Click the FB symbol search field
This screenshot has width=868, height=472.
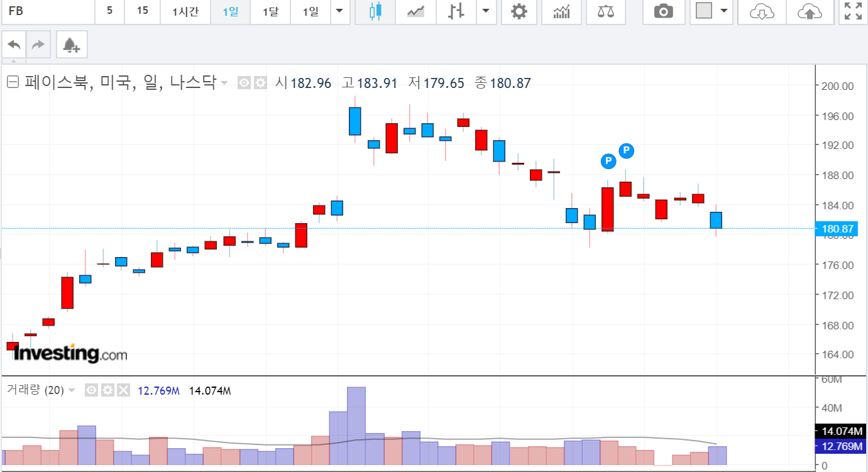pyautogui.click(x=48, y=11)
